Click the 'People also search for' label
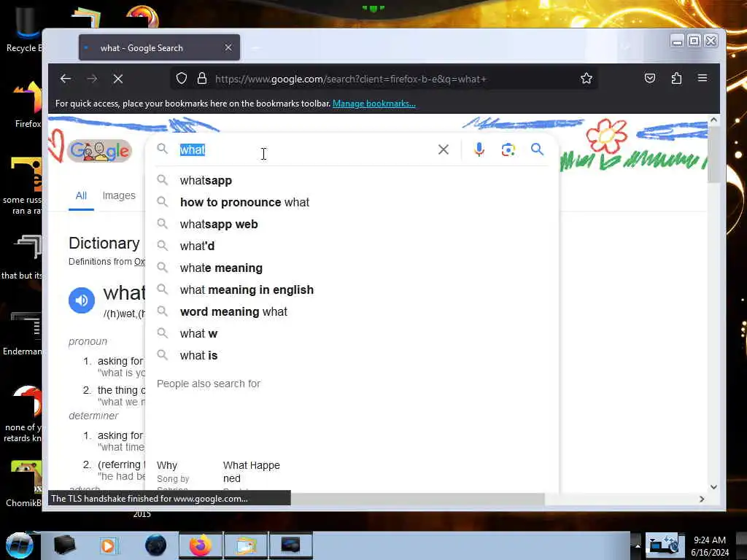 coord(209,384)
